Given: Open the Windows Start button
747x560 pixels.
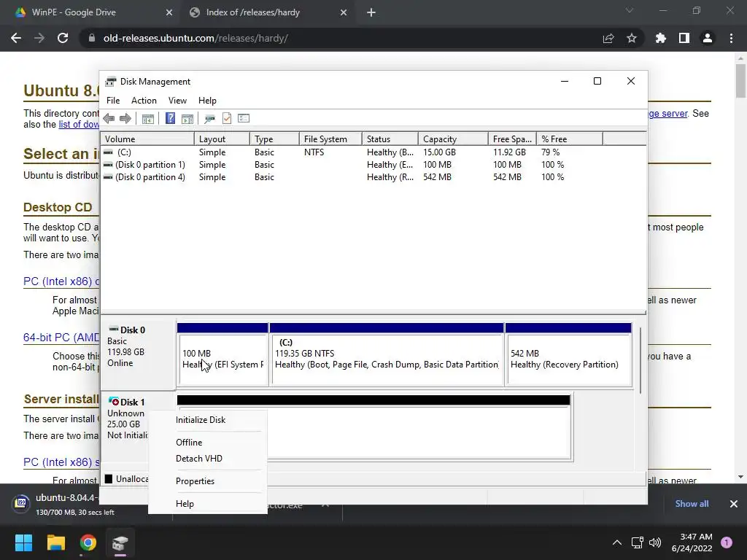Looking at the screenshot, I should pos(23,542).
